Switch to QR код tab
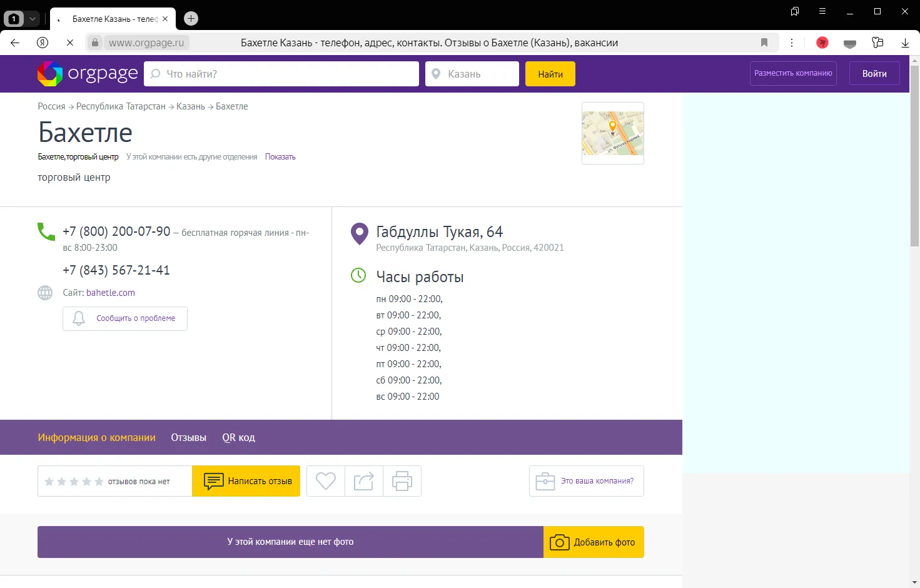 (238, 437)
